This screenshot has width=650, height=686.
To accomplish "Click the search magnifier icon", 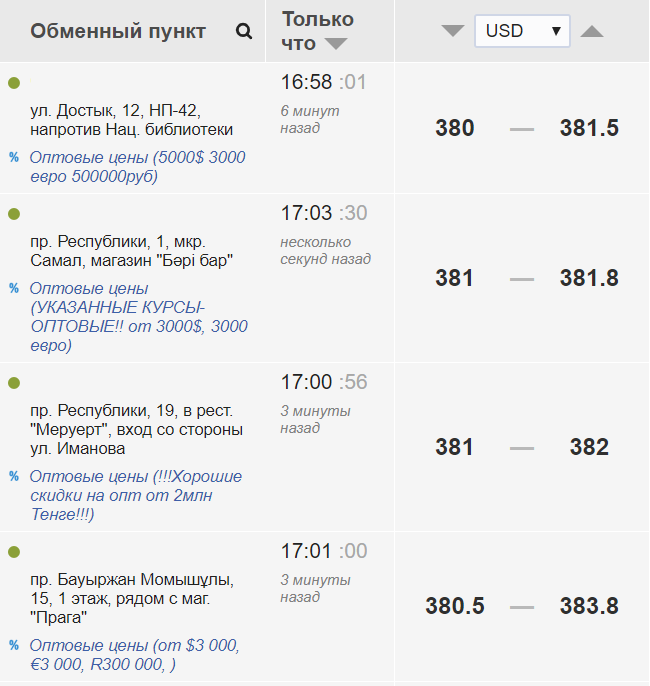I will tap(244, 31).
